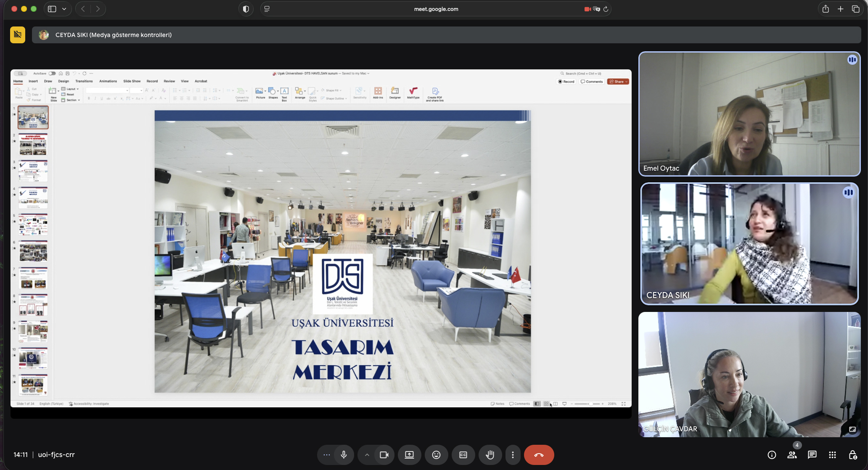Toggle closed captions
Screen dimensions: 868x470
click(463, 455)
